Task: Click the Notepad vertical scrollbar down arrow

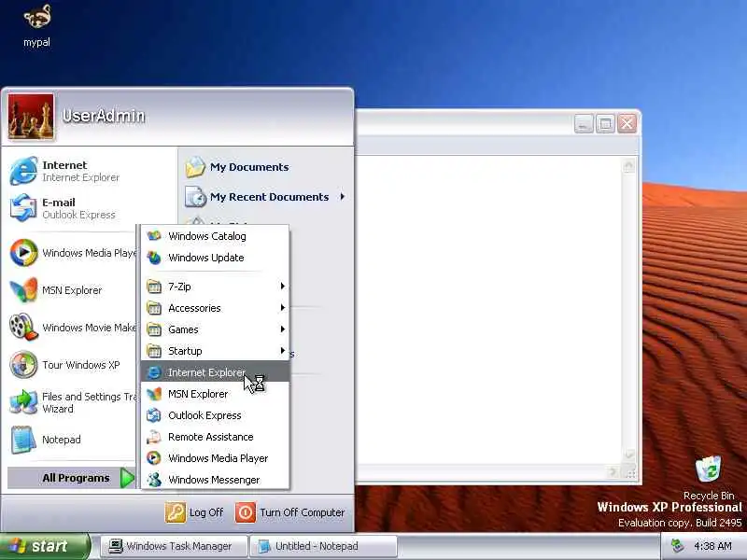Action: coord(628,455)
